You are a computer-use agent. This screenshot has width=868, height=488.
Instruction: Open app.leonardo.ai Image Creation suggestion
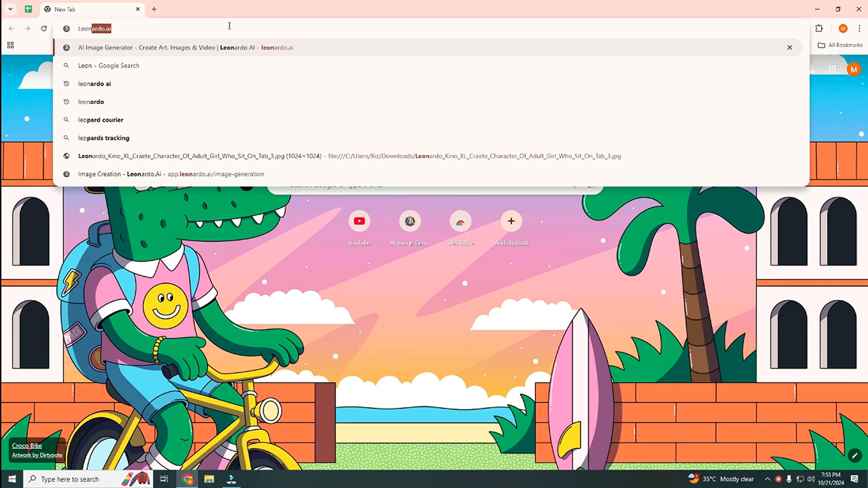coord(171,174)
